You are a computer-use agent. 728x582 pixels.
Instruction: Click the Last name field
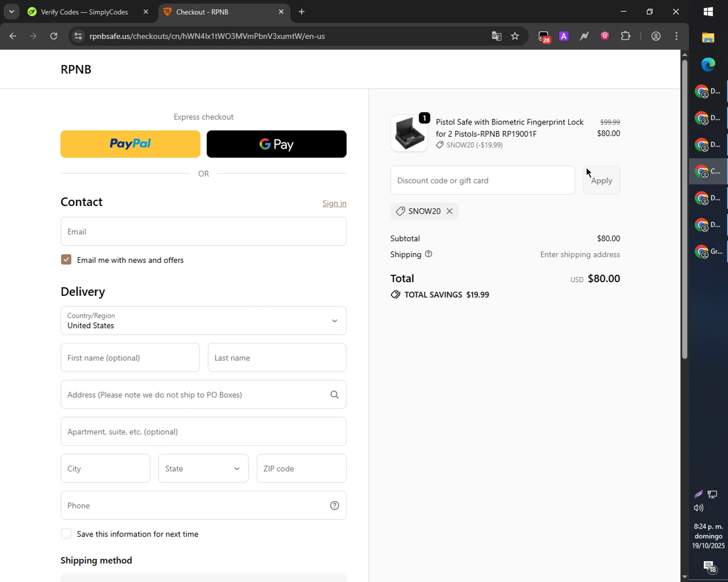[277, 357]
